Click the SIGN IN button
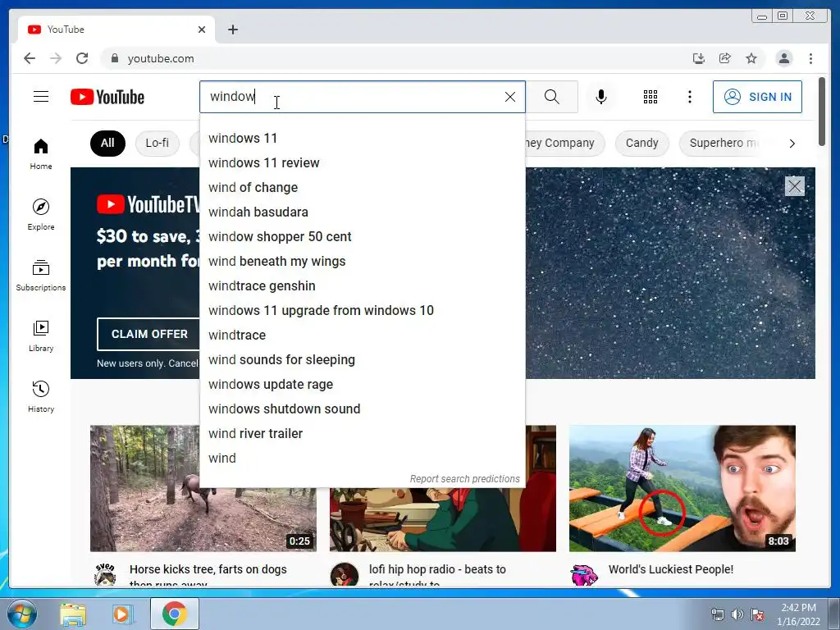Screen dimensions: 840x630 757,97
